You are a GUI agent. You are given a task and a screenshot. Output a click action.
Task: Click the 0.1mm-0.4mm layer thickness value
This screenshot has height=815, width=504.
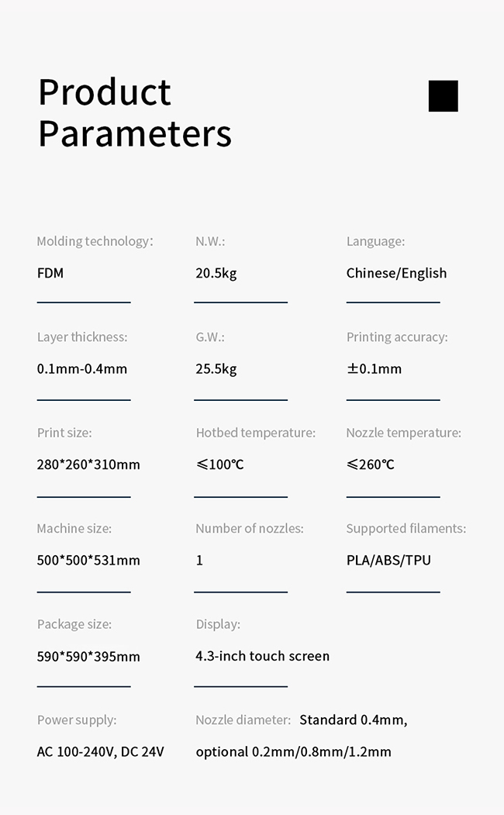82,369
